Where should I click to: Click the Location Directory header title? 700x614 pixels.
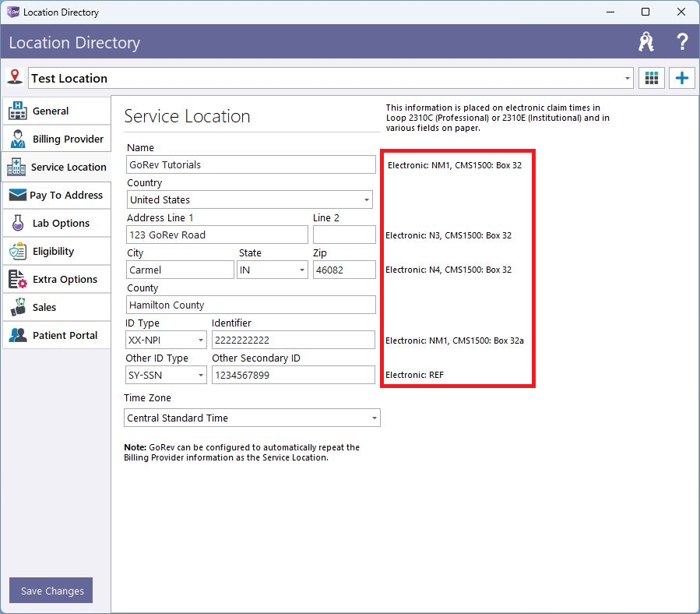click(75, 42)
